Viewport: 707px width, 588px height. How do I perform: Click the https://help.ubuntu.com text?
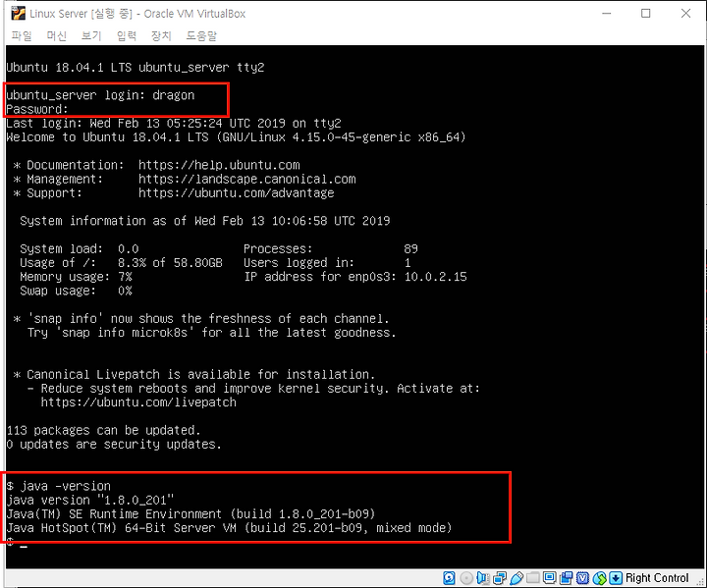[219, 165]
